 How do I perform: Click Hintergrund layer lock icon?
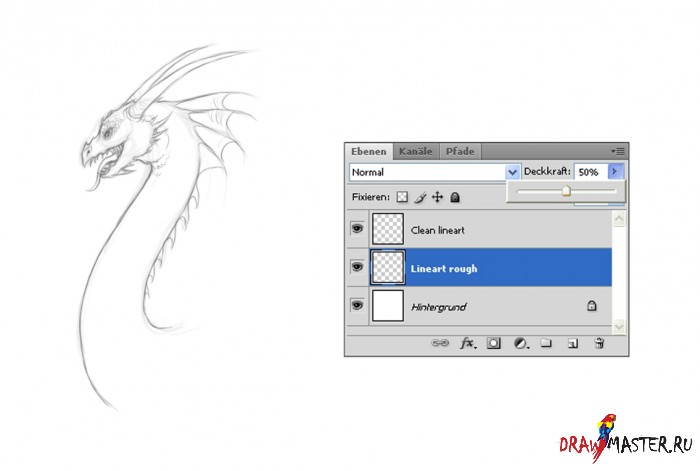(592, 306)
